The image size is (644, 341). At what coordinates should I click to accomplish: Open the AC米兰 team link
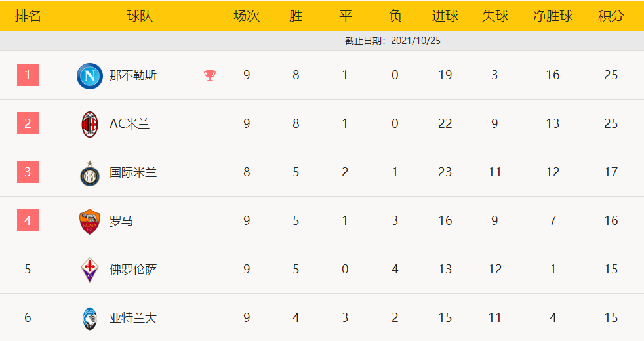(130, 124)
